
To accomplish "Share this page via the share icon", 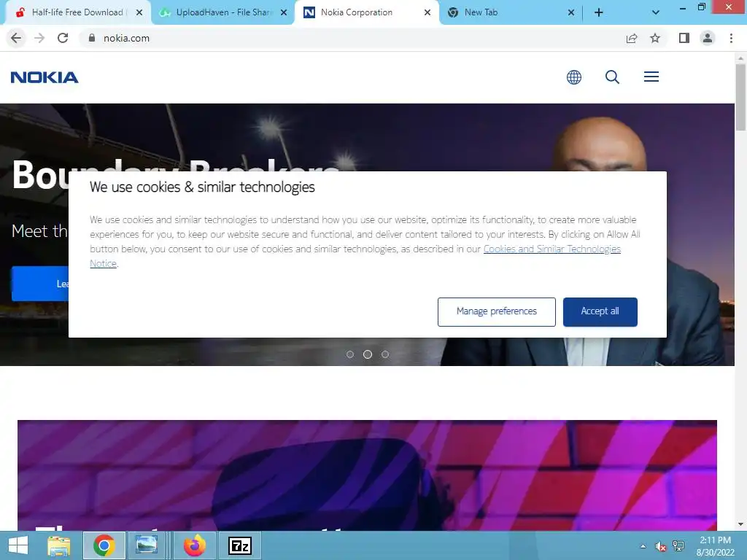I will (x=632, y=38).
